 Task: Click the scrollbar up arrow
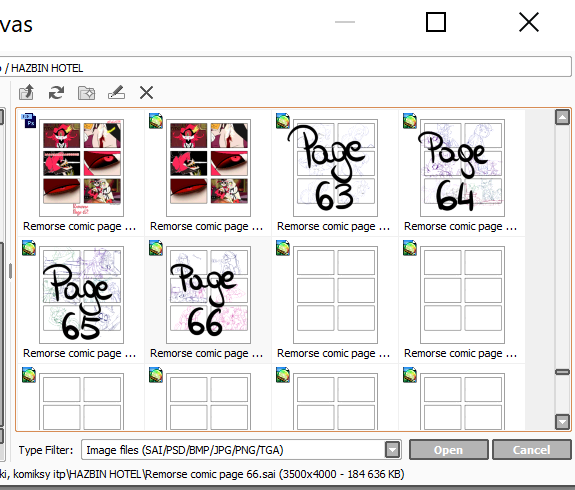coord(562,117)
